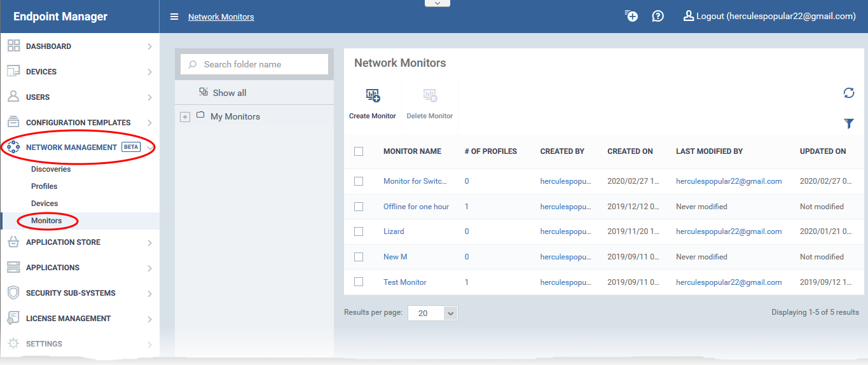Click the Devices icon in sidebar

pyautogui.click(x=13, y=71)
